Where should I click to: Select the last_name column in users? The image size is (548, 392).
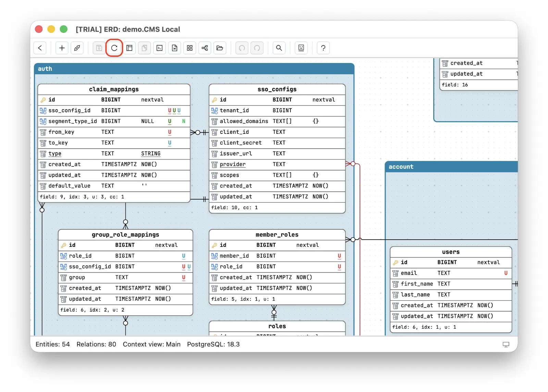click(x=451, y=295)
